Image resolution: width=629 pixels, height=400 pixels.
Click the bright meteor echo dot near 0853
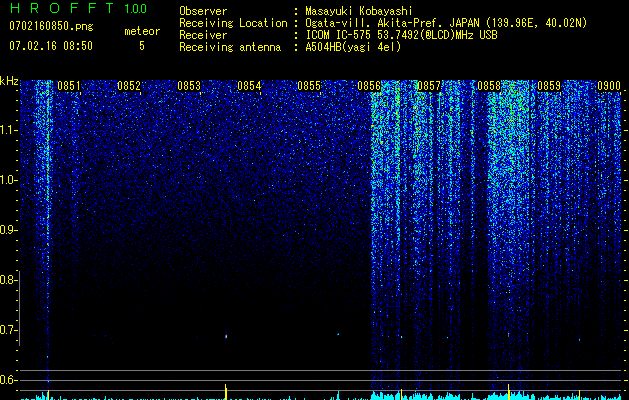(226, 336)
